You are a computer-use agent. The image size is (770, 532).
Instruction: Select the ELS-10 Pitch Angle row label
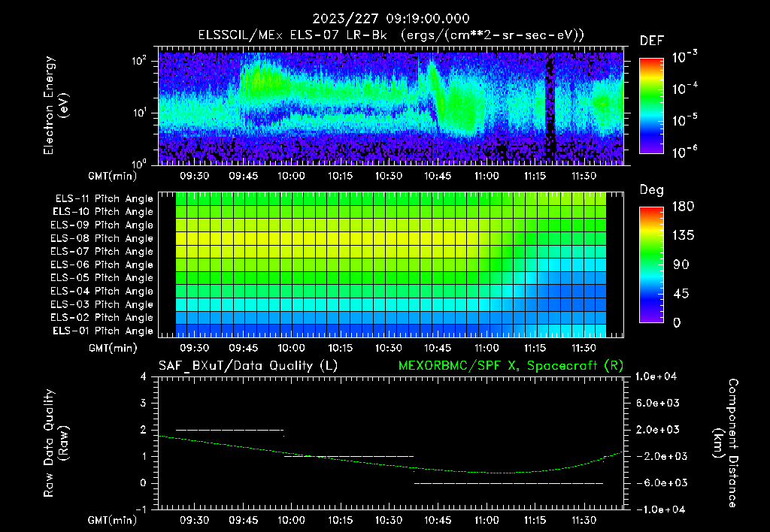pos(103,212)
